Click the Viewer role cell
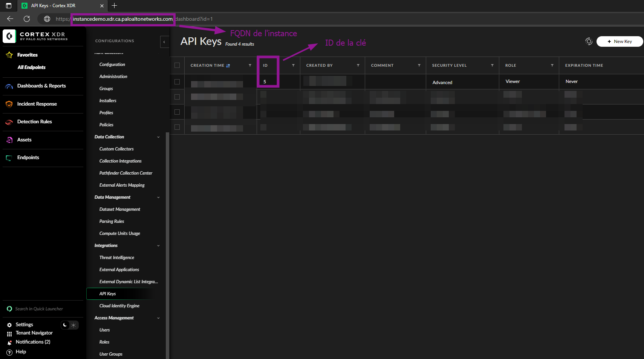Image resolution: width=644 pixels, height=359 pixels. (512, 81)
